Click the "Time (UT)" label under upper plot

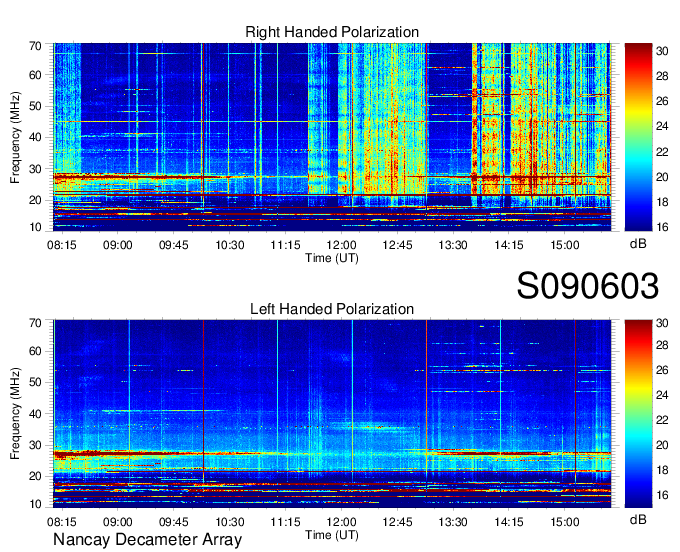[332, 258]
